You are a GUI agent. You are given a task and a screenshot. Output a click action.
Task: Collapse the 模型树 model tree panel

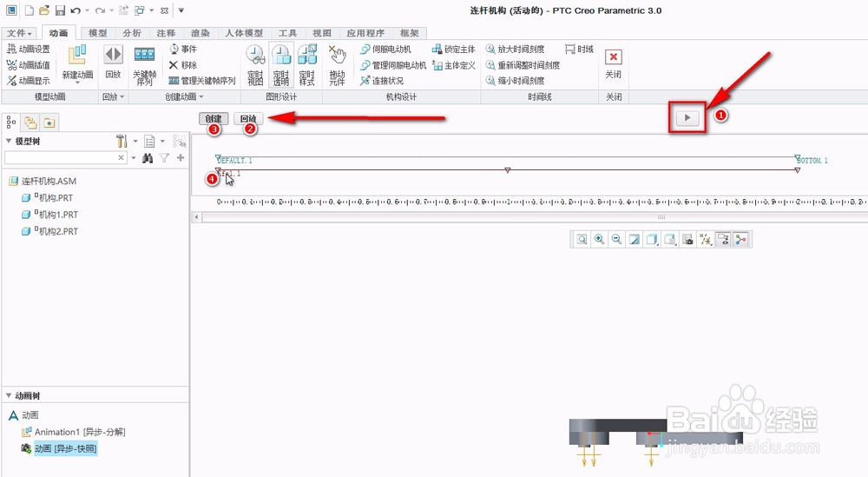click(9, 142)
